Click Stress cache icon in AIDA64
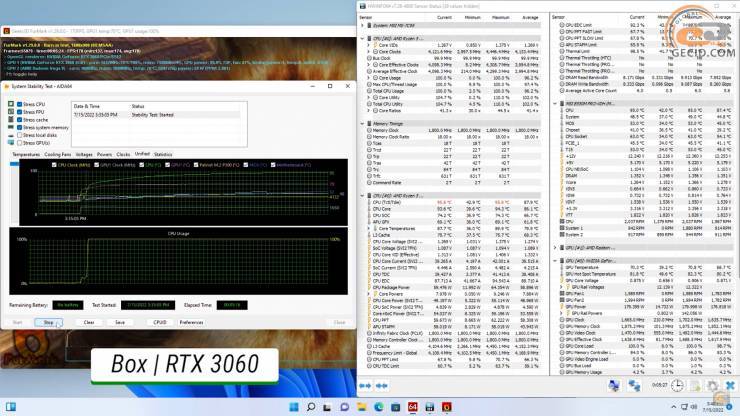The width and height of the screenshot is (740, 416). 11,119
